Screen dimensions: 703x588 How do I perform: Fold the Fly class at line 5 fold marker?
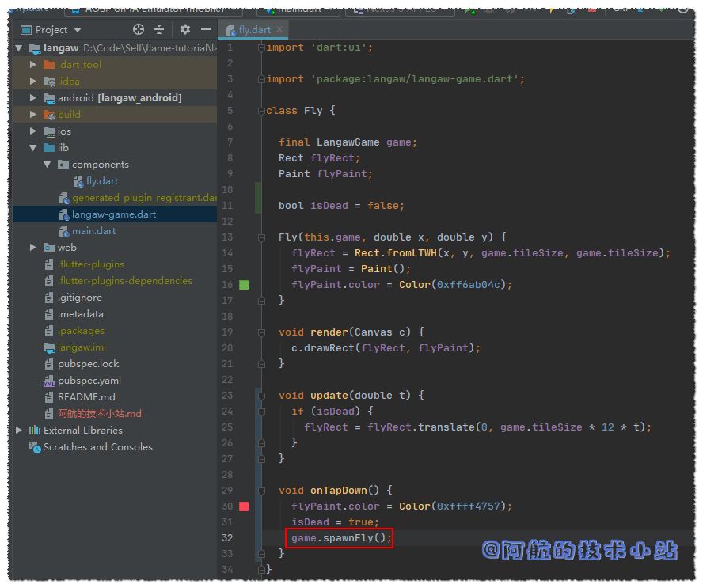click(260, 111)
